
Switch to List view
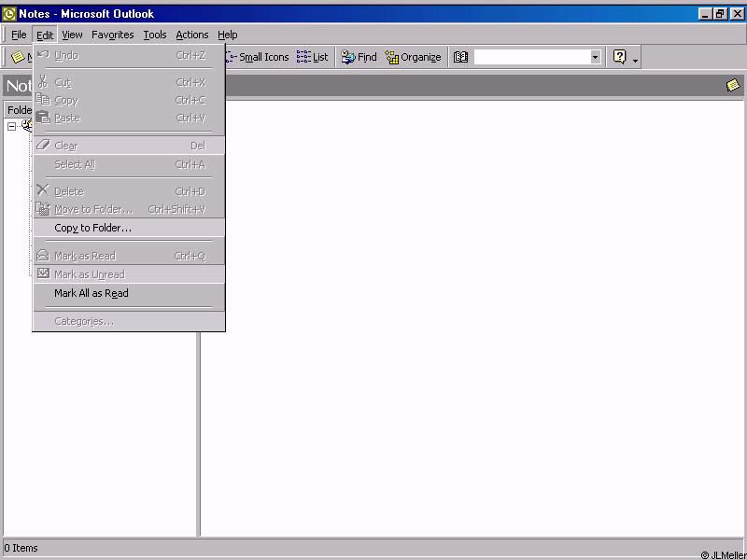(x=312, y=57)
